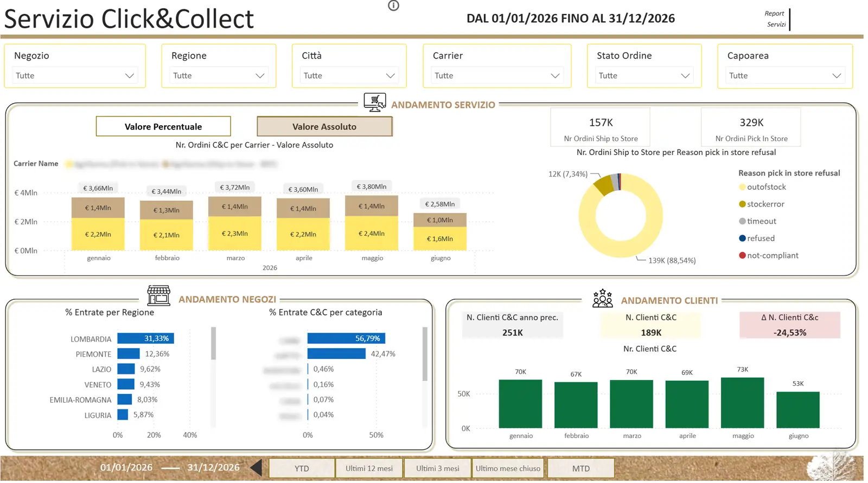Click the dark gold stockerror donut slice
The height and width of the screenshot is (483, 868).
pos(604,186)
